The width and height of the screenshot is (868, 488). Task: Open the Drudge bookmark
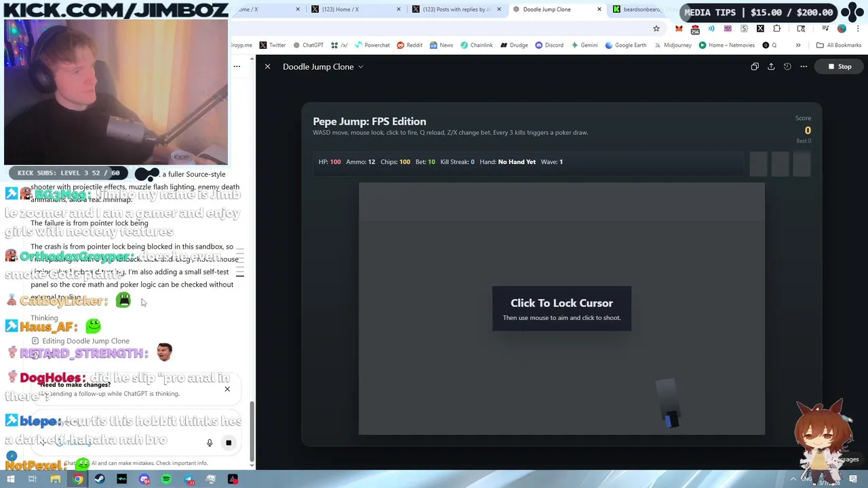[514, 45]
